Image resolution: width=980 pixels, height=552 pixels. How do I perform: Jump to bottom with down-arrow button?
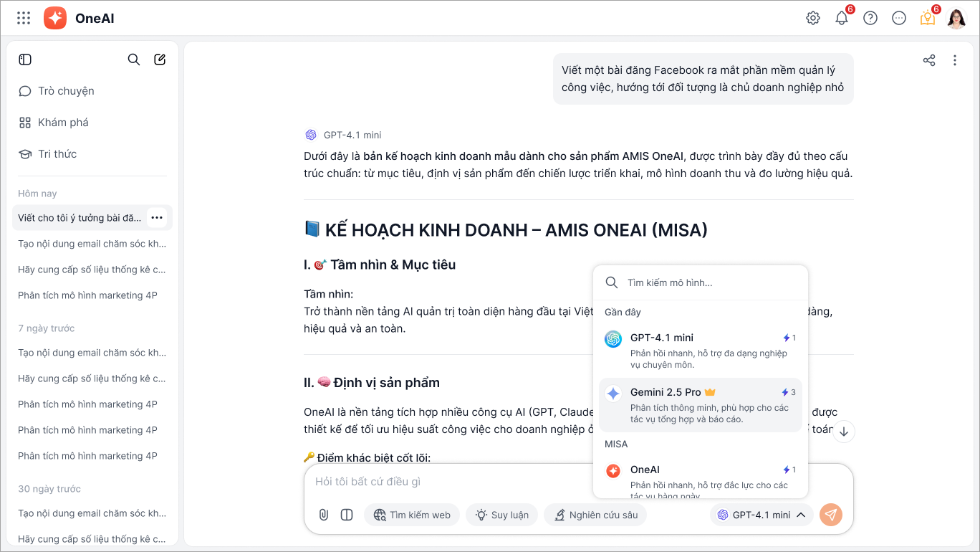click(x=844, y=432)
